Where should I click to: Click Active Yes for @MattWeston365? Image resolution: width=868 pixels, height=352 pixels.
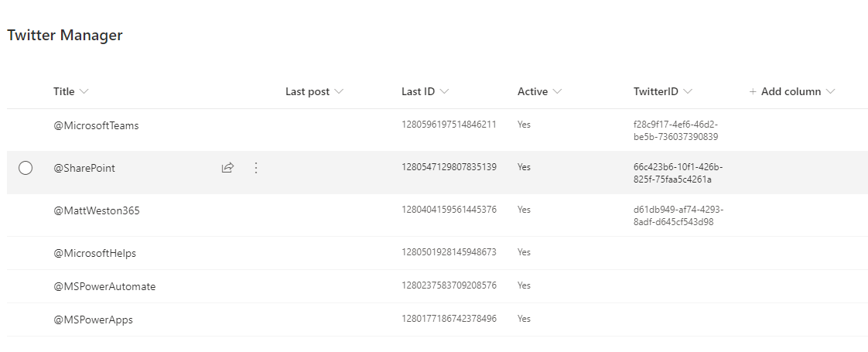pyautogui.click(x=524, y=210)
